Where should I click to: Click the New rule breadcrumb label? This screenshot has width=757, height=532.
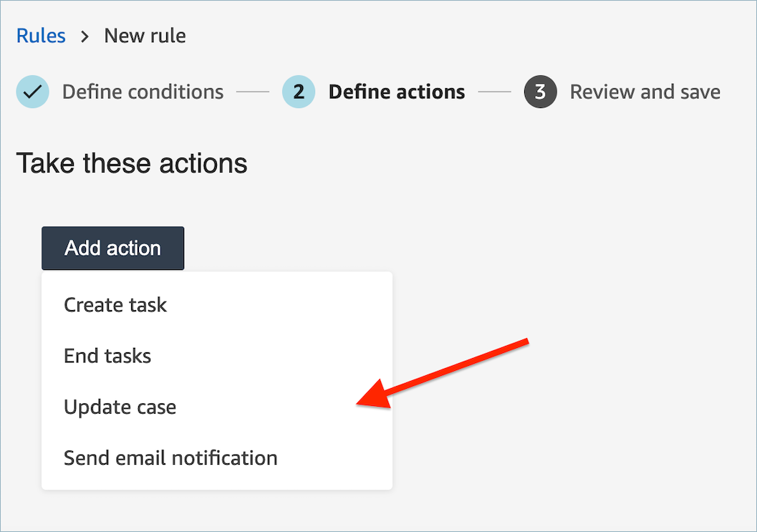click(x=145, y=35)
